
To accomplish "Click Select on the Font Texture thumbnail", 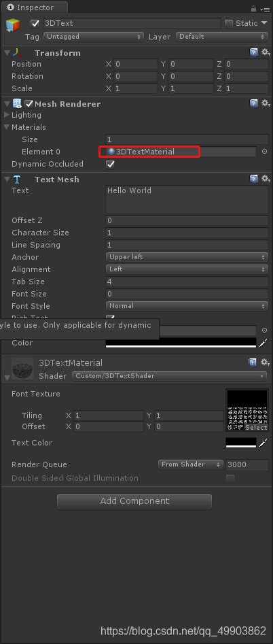I will click(256, 427).
